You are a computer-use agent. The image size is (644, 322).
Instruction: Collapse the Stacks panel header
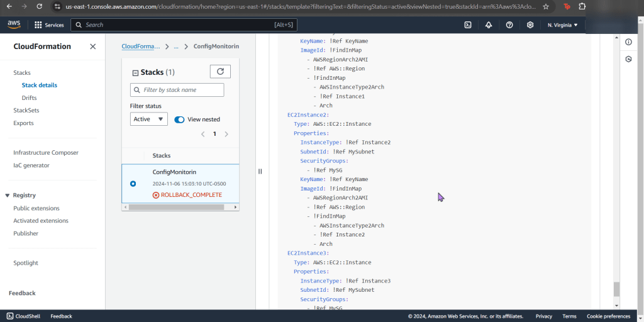135,73
